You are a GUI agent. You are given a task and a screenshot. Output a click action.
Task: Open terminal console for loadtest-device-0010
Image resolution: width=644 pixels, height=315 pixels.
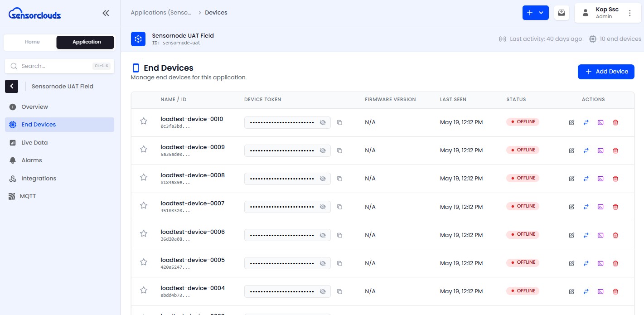pos(600,122)
